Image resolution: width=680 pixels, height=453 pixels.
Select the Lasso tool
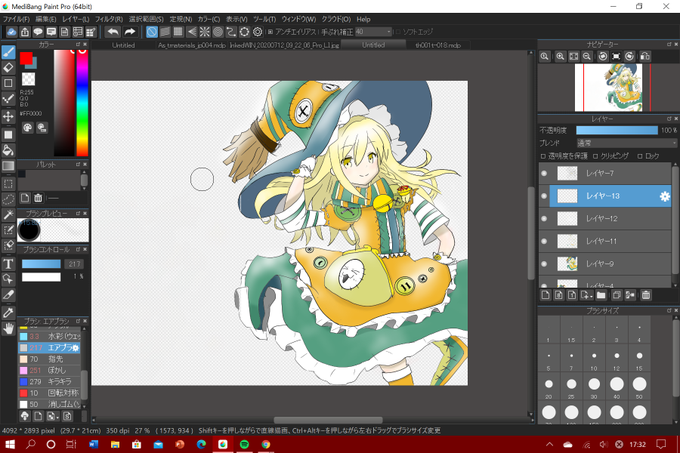[x=8, y=199]
